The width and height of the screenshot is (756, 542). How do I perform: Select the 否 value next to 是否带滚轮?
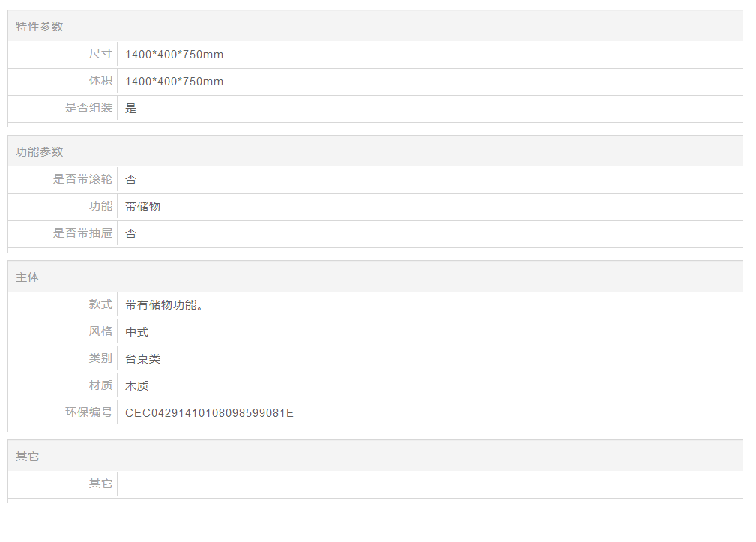click(131, 180)
